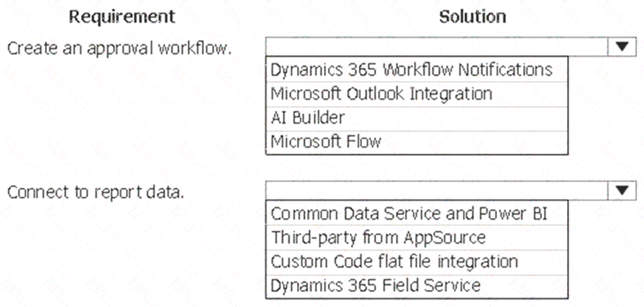Open the approval workflow dropdown arrow
This screenshot has height=307, width=644.
point(622,47)
